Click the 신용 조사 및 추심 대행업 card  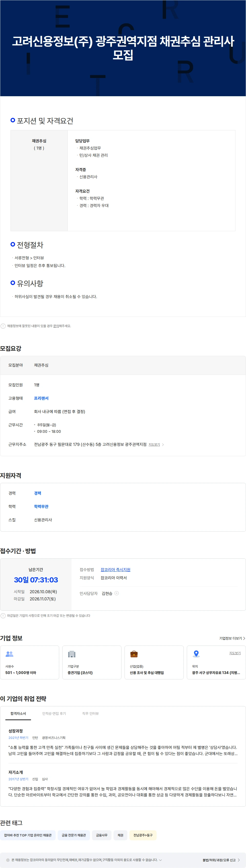tap(154, 662)
